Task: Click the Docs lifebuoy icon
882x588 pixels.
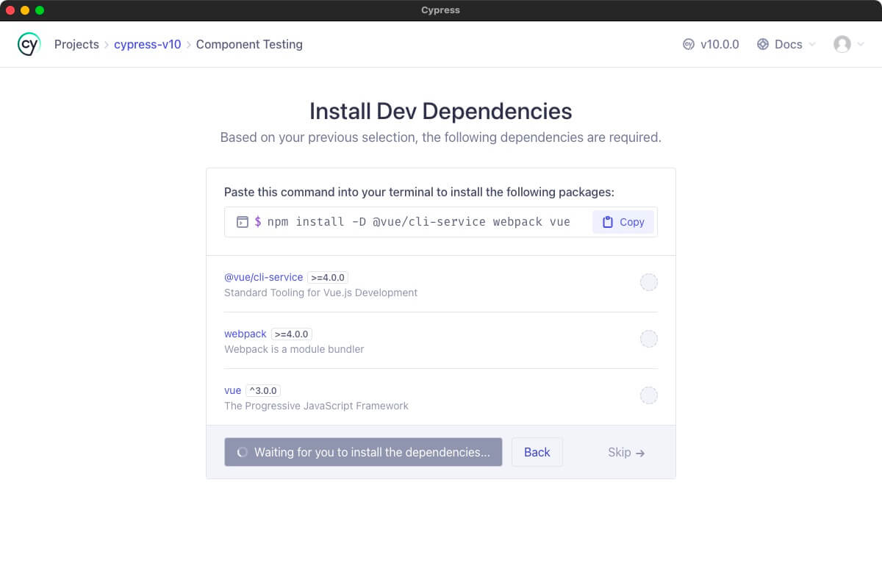Action: [763, 44]
